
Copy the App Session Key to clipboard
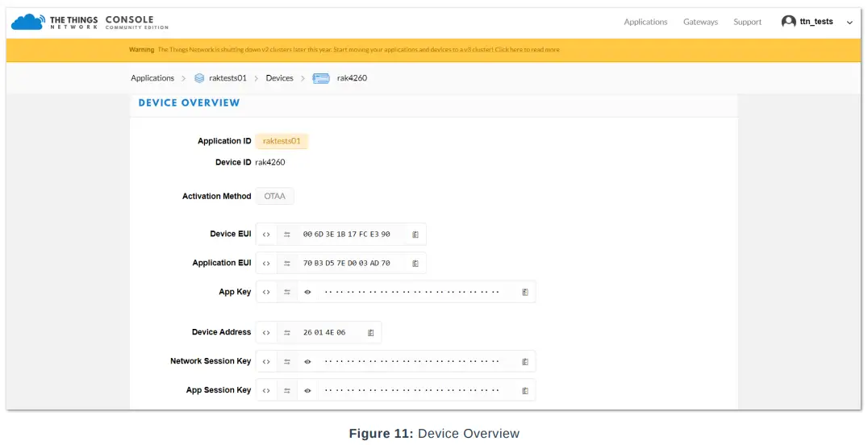pos(525,390)
